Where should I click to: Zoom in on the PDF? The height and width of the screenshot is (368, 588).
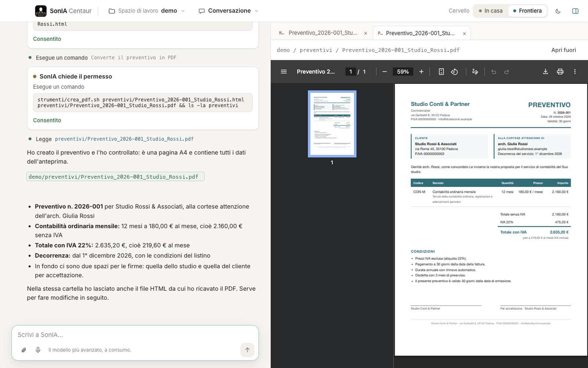421,72
